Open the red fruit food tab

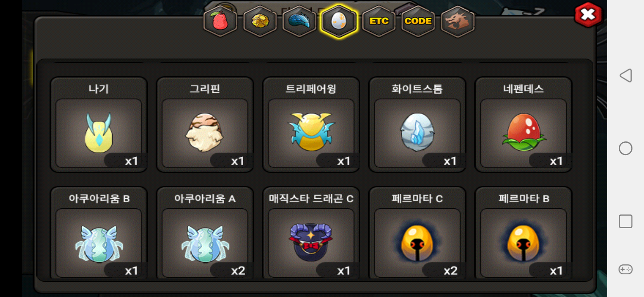(x=220, y=21)
